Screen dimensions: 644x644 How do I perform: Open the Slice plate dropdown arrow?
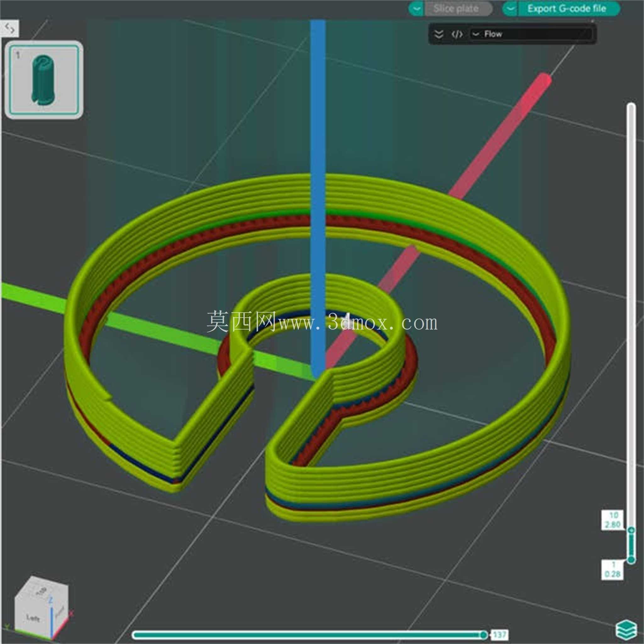click(x=416, y=9)
